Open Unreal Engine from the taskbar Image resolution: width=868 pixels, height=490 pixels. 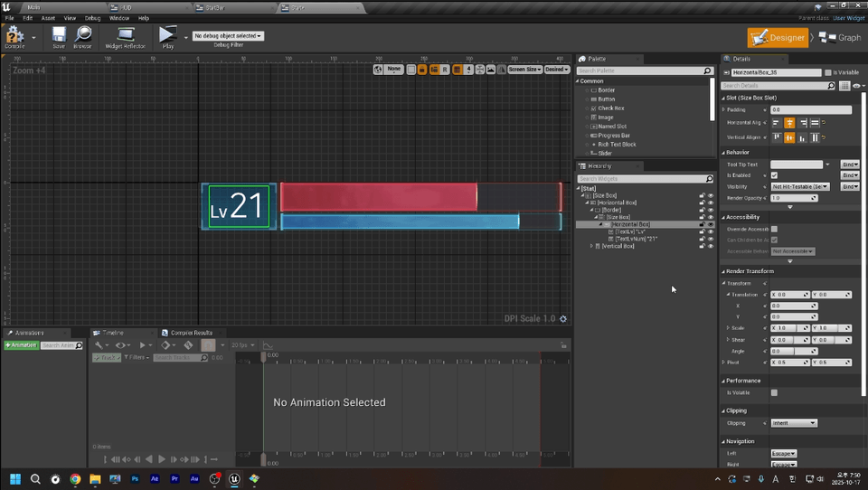click(234, 479)
